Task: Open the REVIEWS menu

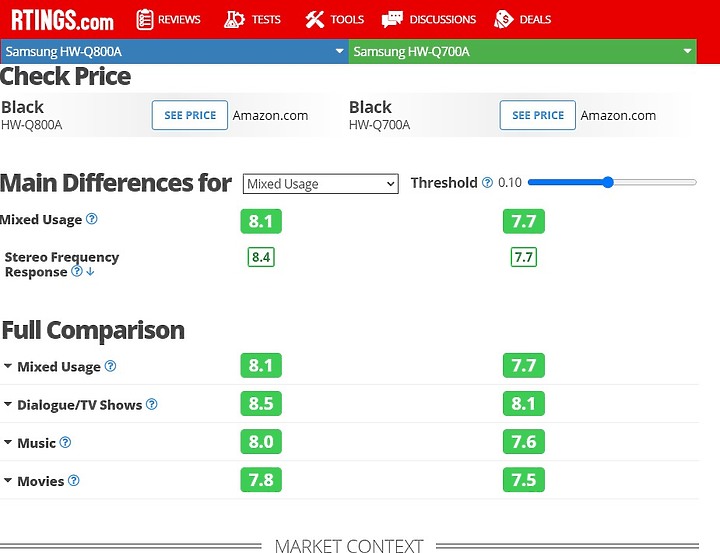Action: click(x=179, y=20)
